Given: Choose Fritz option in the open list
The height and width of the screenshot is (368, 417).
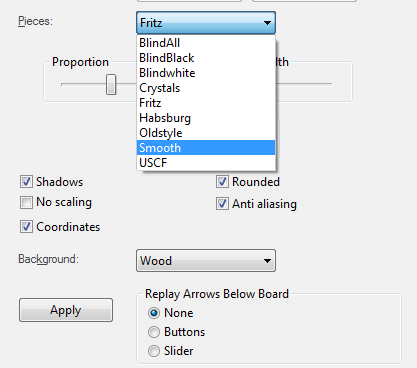Looking at the screenshot, I should pos(206,103).
